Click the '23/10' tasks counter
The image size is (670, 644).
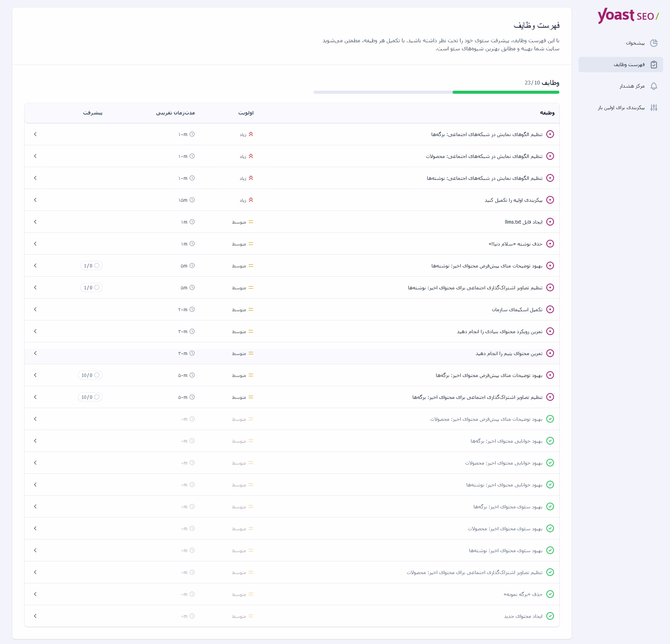(532, 83)
